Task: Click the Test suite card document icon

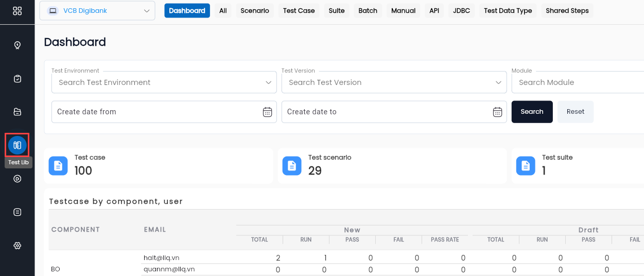Action: coord(526,166)
